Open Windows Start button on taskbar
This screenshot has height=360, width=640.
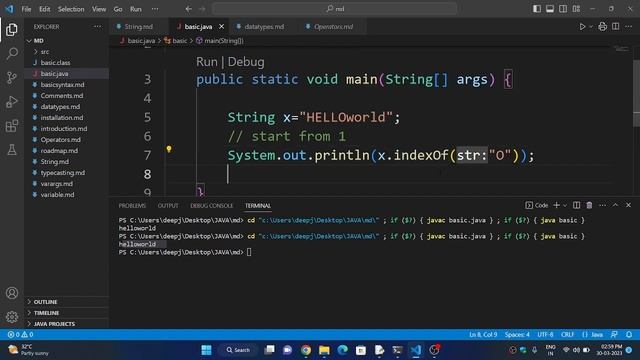point(207,350)
